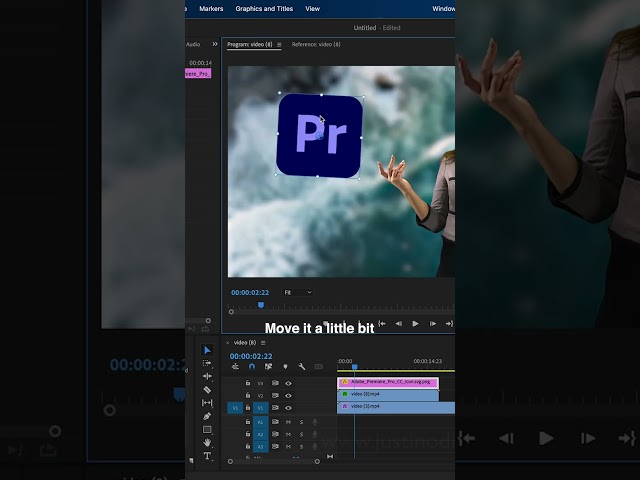
Task: Open video (8) timeline panel menu
Action: pos(263,342)
